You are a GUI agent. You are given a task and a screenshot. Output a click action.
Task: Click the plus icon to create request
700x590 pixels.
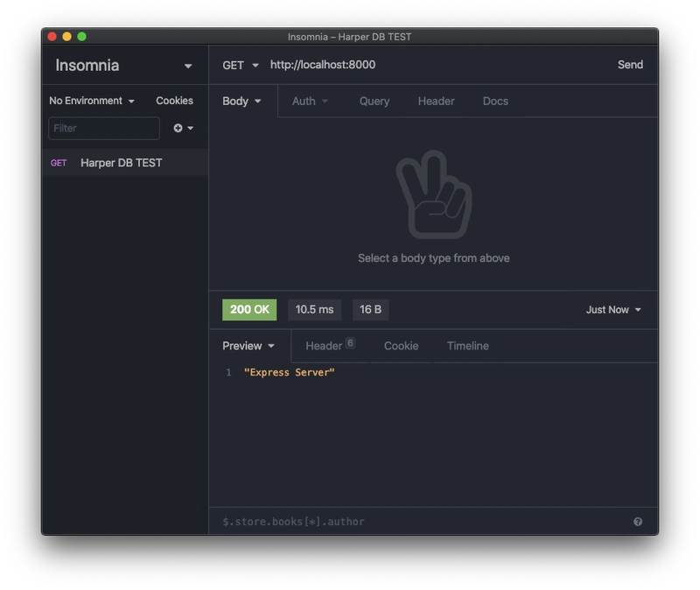tap(178, 128)
